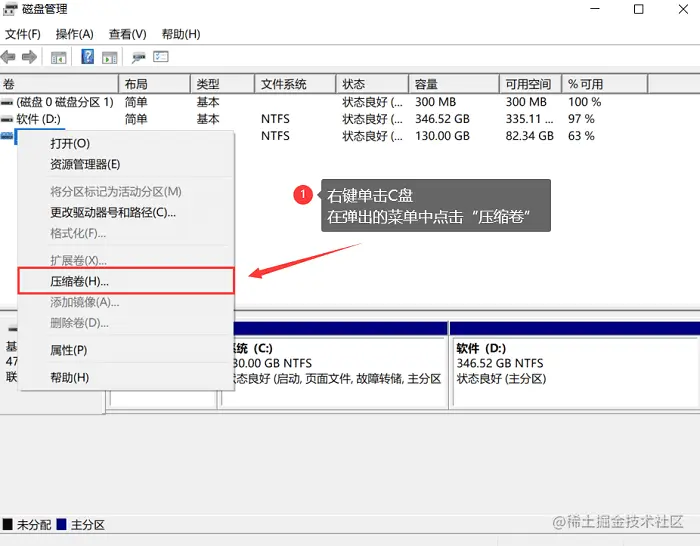This screenshot has height=546, width=700.
Task: Select the 软件 (D:) volume row
Action: click(324, 119)
